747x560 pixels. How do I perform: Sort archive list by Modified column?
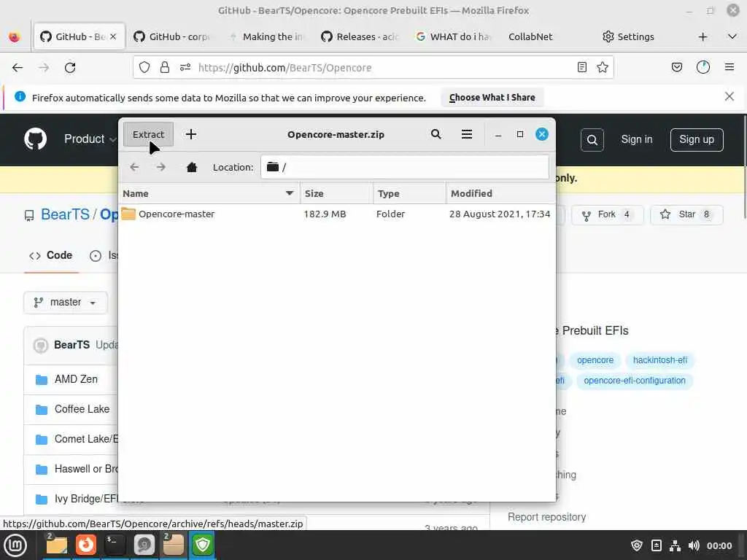[x=500, y=193]
